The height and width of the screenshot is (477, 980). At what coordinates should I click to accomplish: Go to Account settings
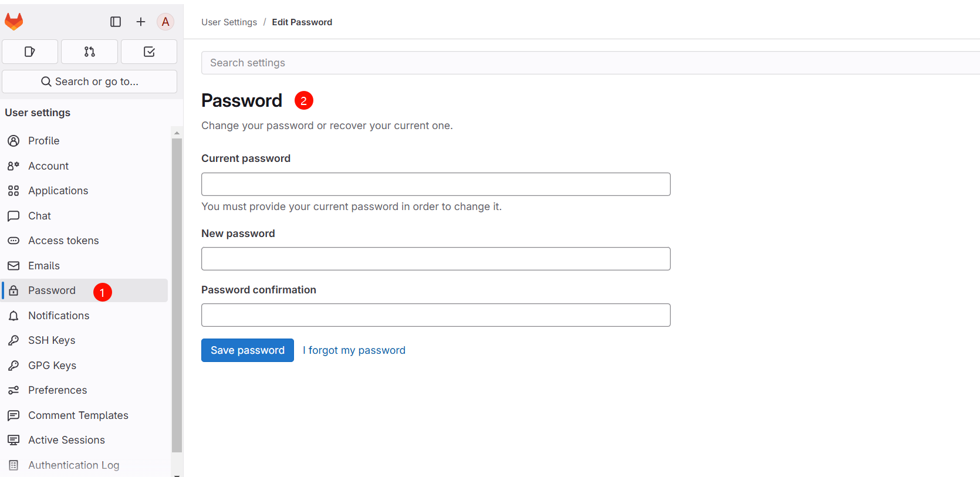[x=48, y=166]
